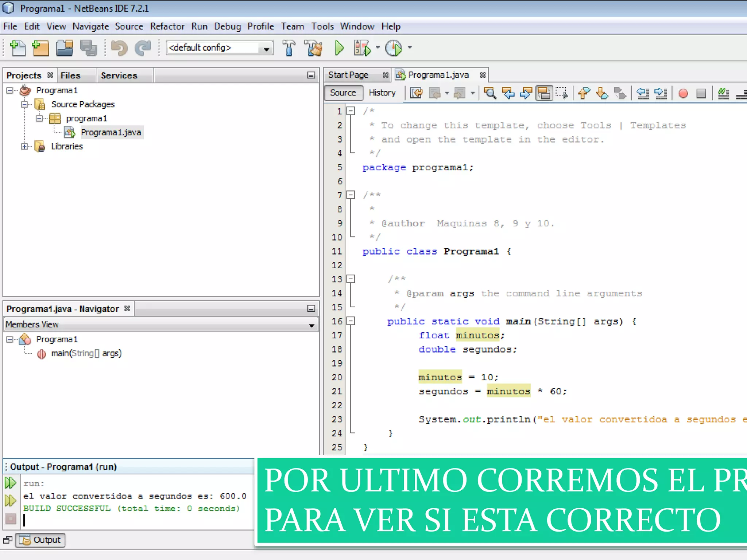Click the Build Project hammer icon
Screen dimensions: 747x560
(x=289, y=48)
